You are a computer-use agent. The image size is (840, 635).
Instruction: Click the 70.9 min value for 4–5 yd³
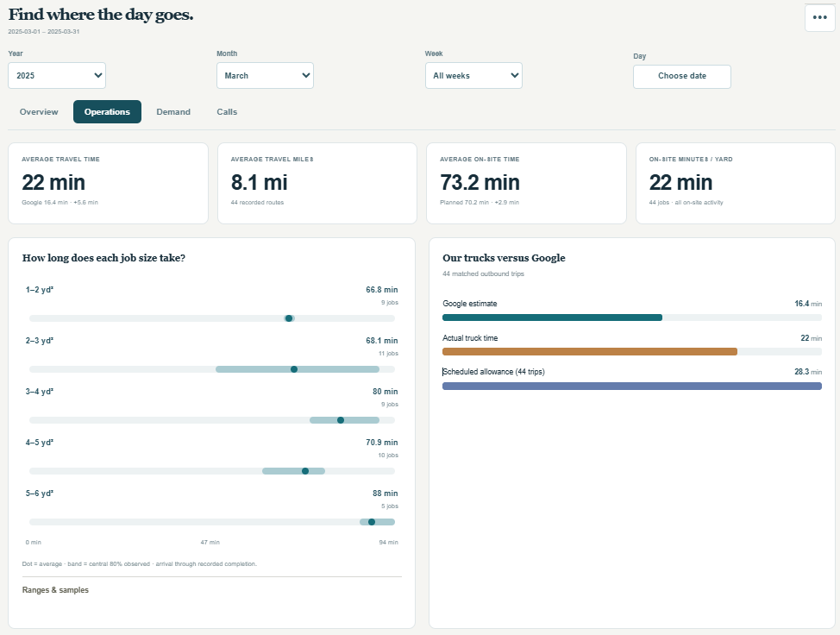pyautogui.click(x=381, y=442)
